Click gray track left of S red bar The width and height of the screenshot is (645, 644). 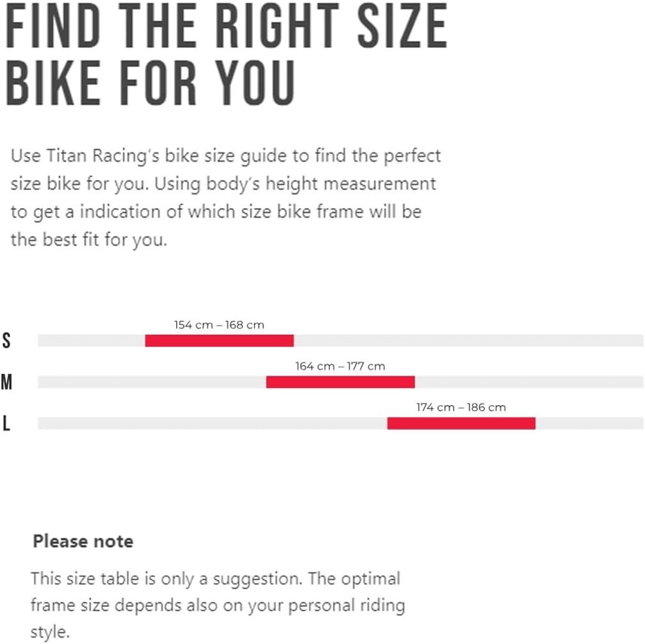[x=91, y=341]
